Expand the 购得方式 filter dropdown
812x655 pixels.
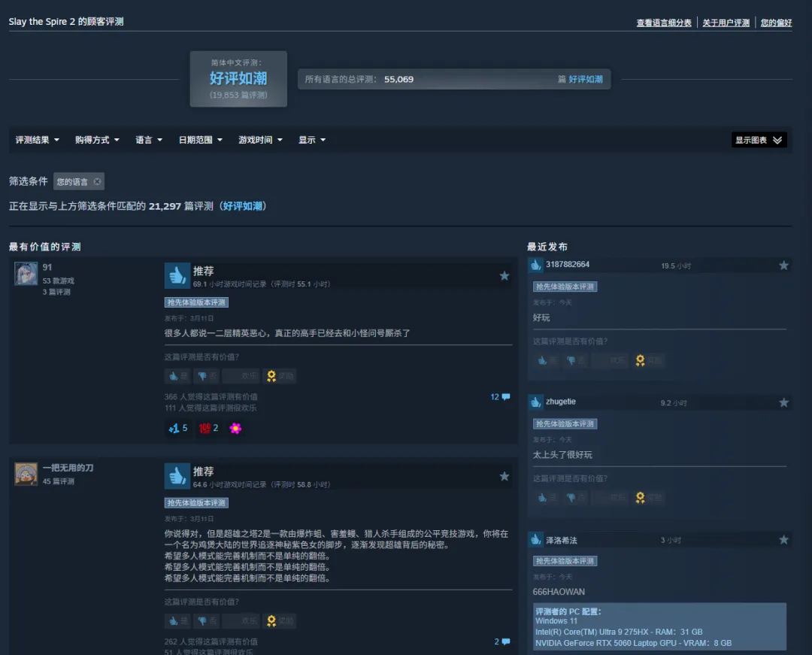coord(97,140)
